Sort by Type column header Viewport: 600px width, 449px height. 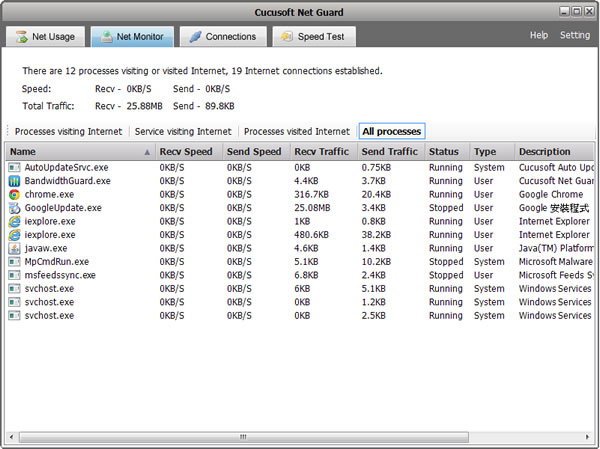pyautogui.click(x=492, y=152)
